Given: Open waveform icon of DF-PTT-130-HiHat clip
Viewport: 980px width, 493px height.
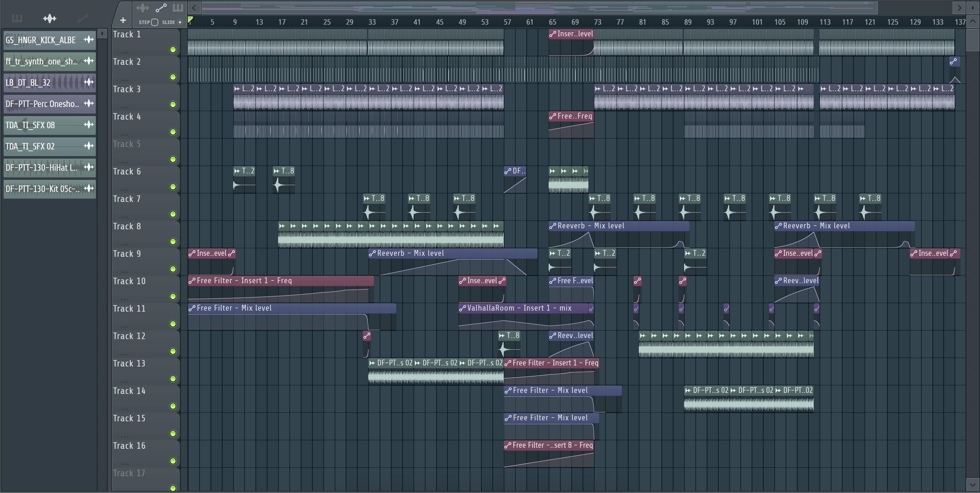Looking at the screenshot, I should (89, 167).
